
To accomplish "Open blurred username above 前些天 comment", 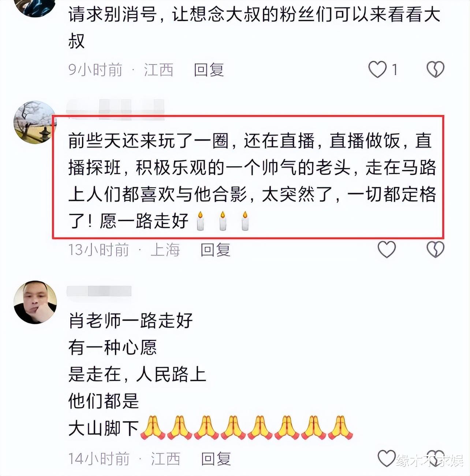I will (x=115, y=109).
